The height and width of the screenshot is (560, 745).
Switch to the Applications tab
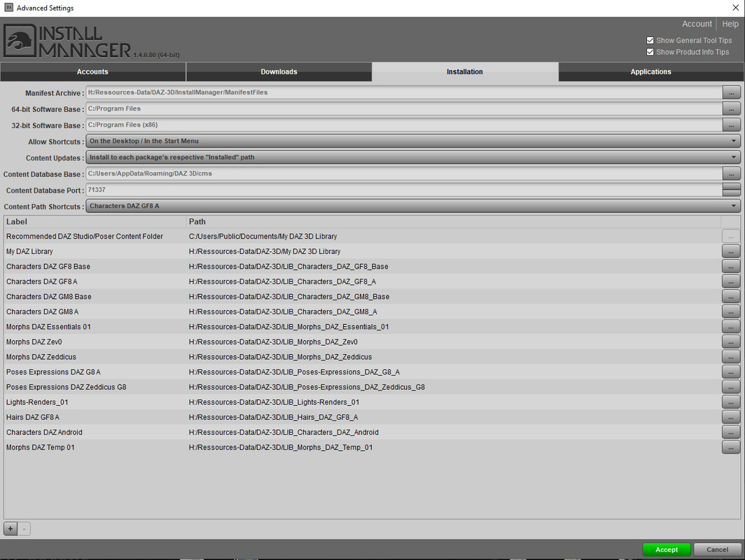click(651, 71)
